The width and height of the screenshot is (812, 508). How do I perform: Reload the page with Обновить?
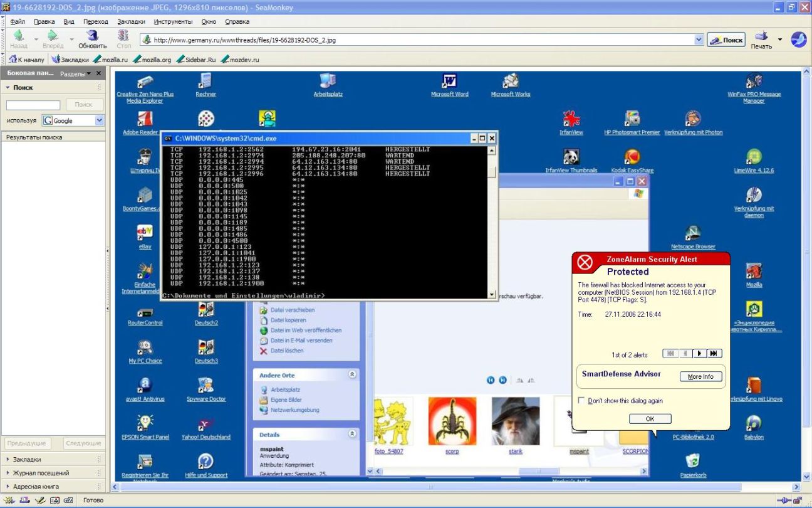click(92, 39)
